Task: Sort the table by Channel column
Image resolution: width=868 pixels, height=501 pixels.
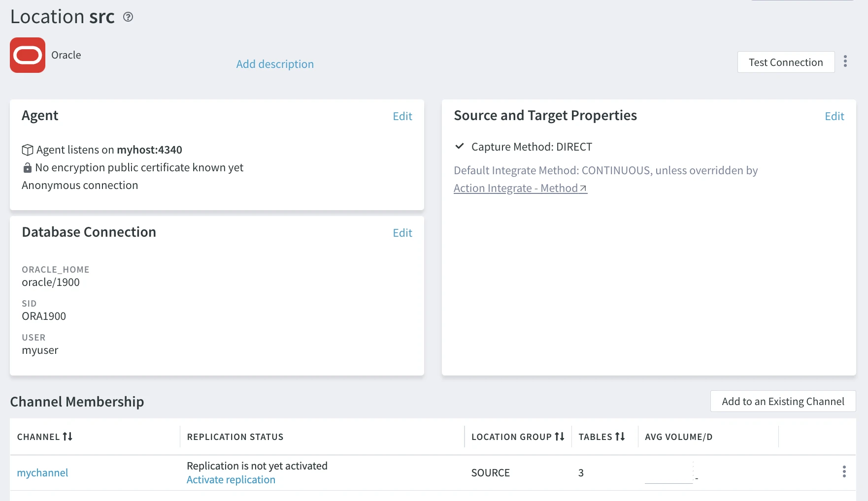Action: coord(67,437)
